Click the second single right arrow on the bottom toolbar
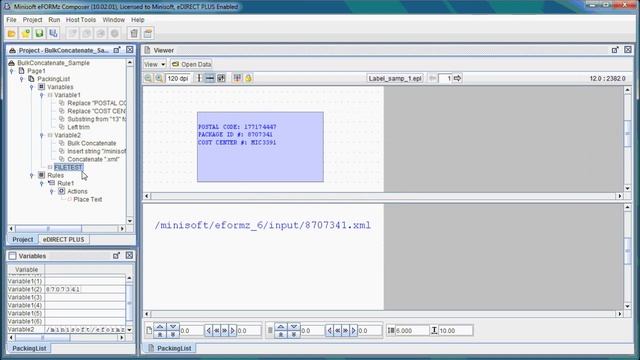This screenshot has width=640, height=360. (x=353, y=331)
